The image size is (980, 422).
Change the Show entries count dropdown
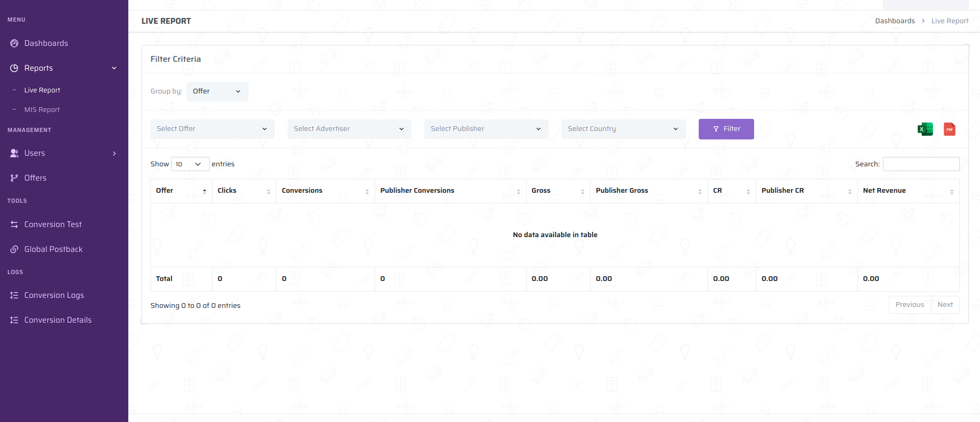189,164
